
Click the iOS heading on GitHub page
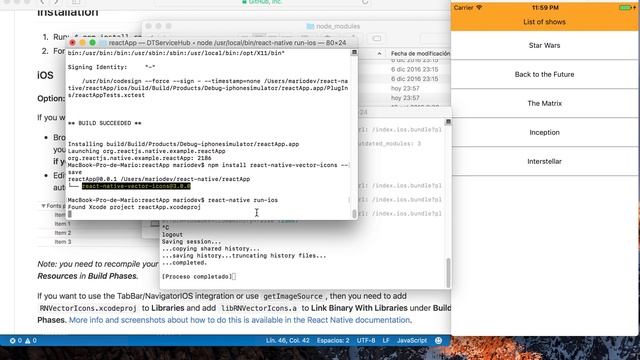coord(45,76)
